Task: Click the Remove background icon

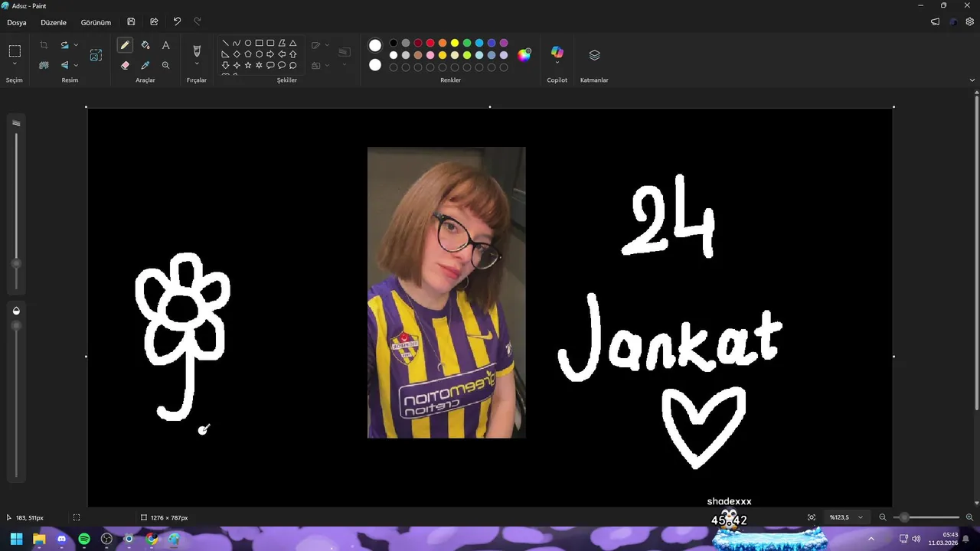Action: pyautogui.click(x=44, y=65)
